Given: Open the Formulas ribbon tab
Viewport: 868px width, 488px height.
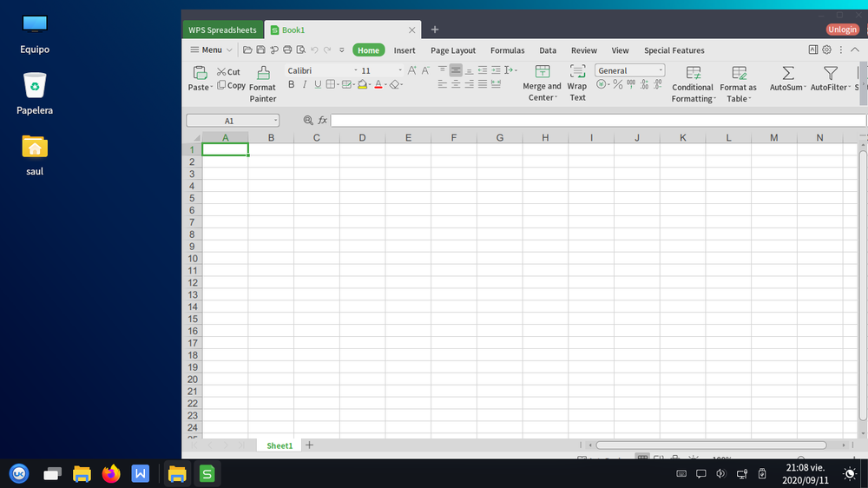Looking at the screenshot, I should [x=507, y=50].
